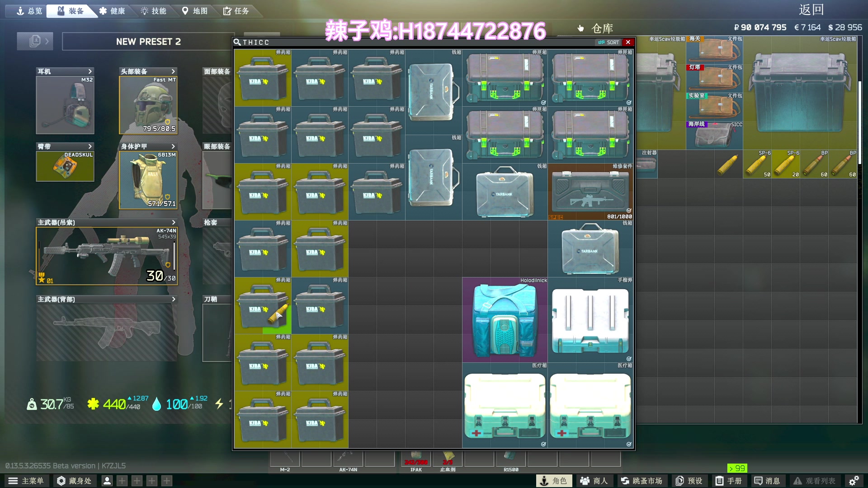Expand the 耳机 earpiece slot arrow
Screen dimensions: 868x488
click(90, 71)
